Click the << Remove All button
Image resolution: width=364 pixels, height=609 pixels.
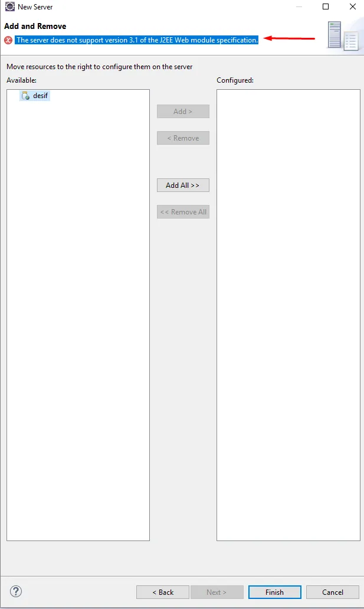183,211
